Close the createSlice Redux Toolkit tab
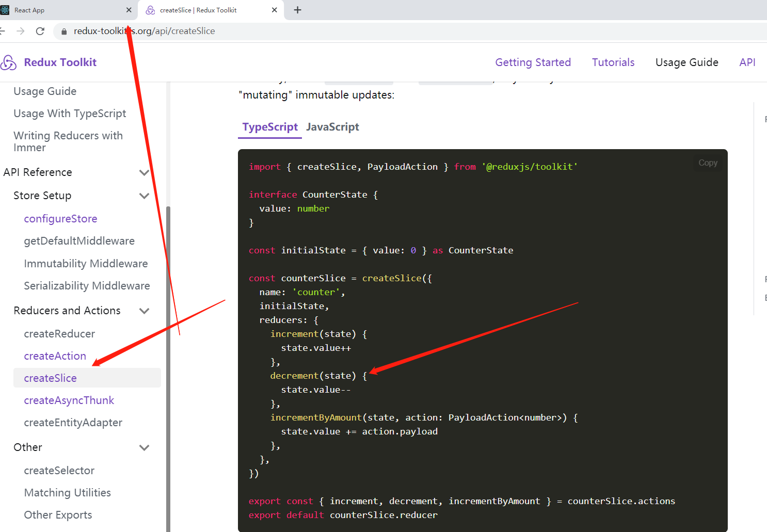The width and height of the screenshot is (767, 532). click(x=274, y=10)
